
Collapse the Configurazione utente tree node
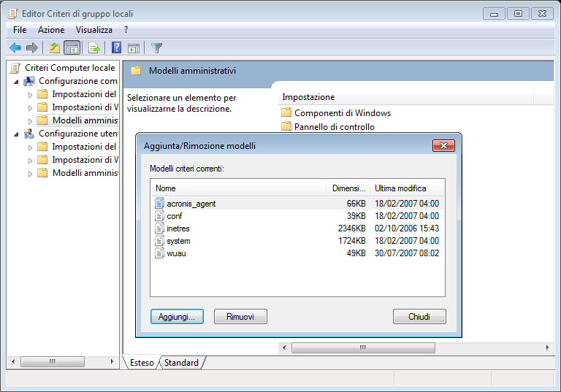tap(17, 134)
